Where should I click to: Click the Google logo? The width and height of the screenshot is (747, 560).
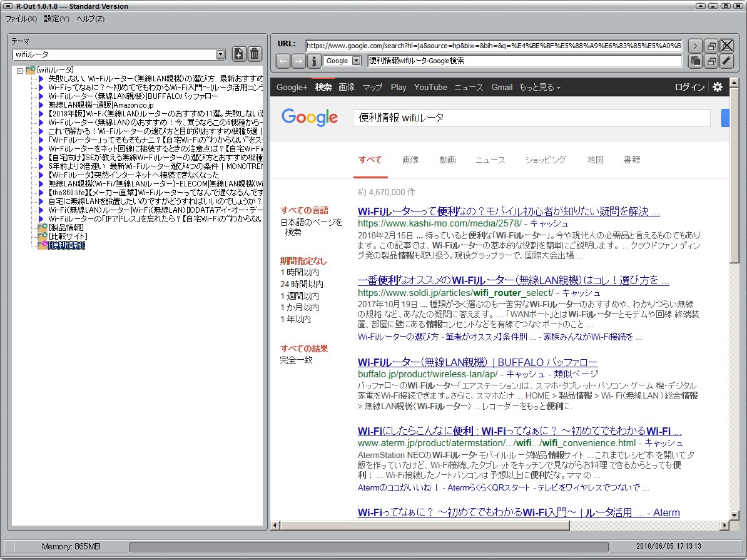click(x=310, y=117)
